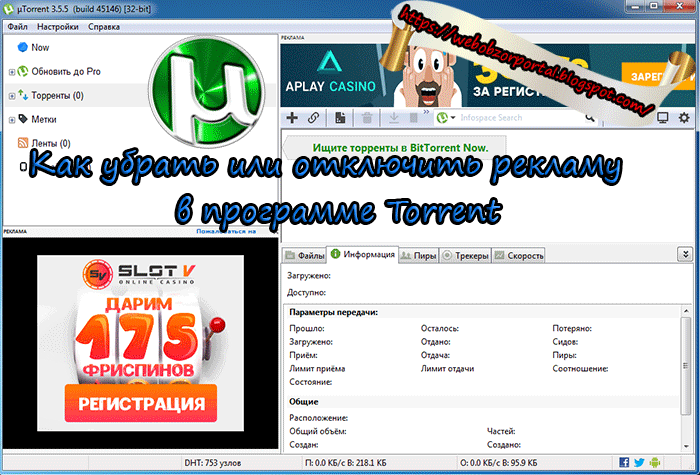This screenshot has width=700, height=475.
Task: Click DHT: 753 узлов in status bar
Action: tap(213, 463)
